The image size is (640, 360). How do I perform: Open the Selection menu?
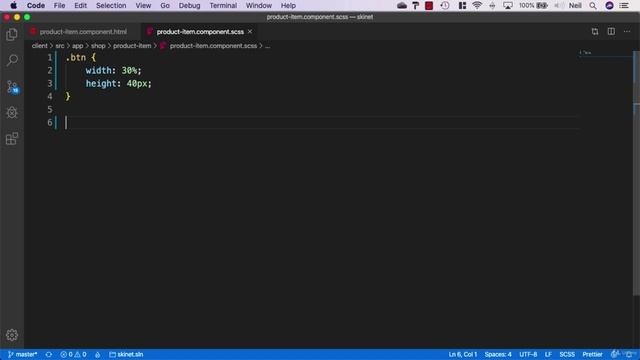111,5
